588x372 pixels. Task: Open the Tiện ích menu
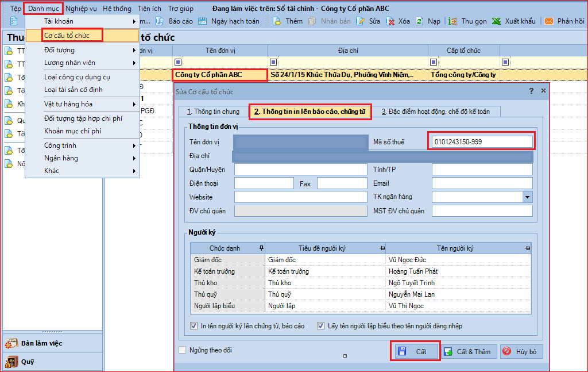point(149,8)
